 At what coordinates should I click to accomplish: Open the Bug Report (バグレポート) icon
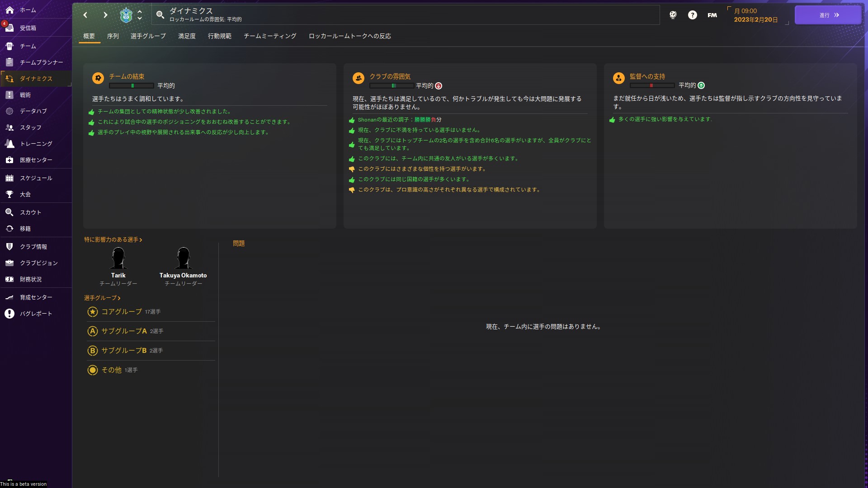[x=9, y=314]
